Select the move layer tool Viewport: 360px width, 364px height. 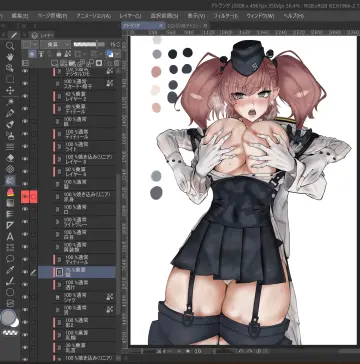coord(10,90)
